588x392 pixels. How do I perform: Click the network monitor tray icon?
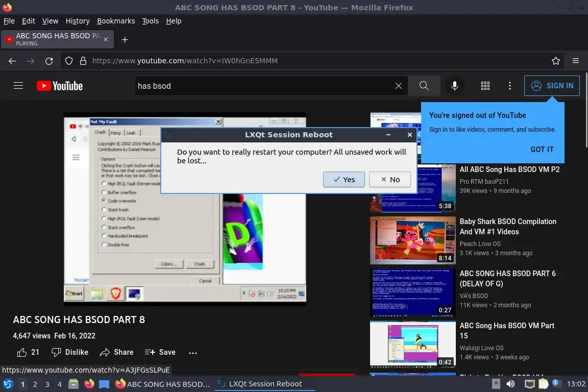529,384
